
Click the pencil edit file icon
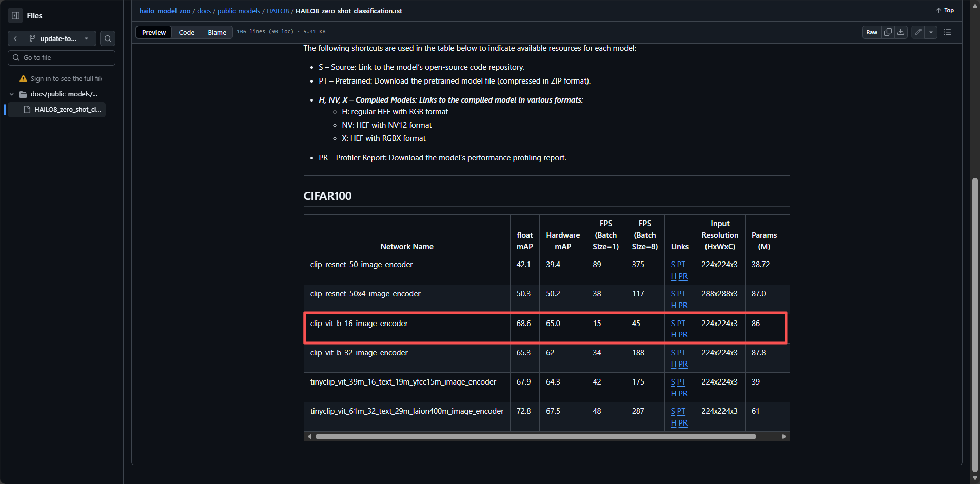click(918, 32)
